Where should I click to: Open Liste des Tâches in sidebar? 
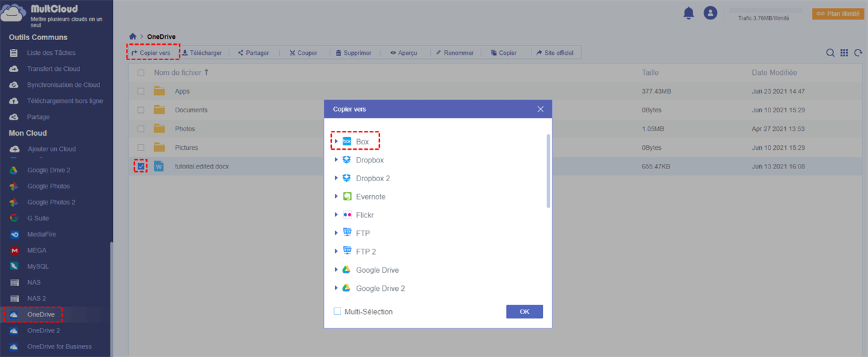tap(51, 53)
